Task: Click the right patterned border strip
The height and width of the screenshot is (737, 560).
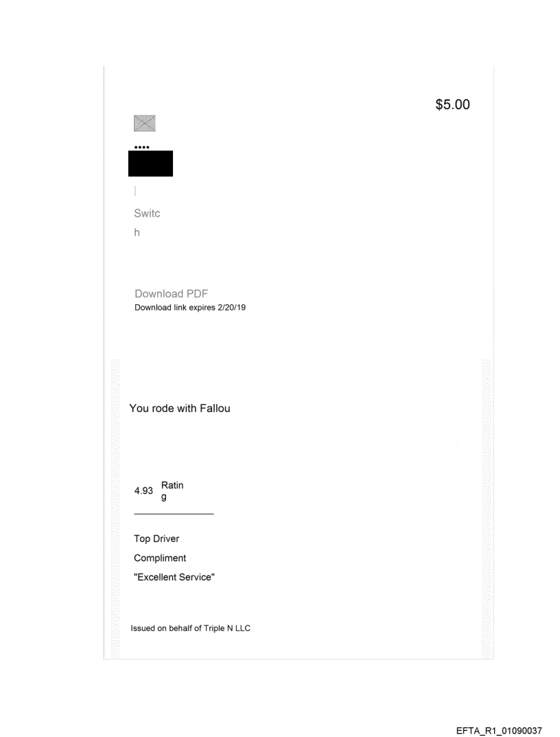Action: 487,508
